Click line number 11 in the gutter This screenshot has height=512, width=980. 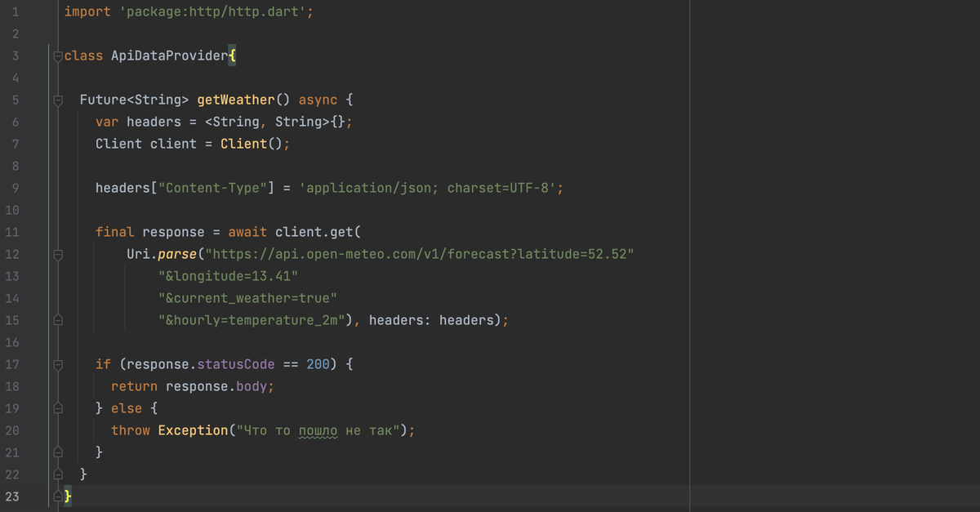pos(12,232)
